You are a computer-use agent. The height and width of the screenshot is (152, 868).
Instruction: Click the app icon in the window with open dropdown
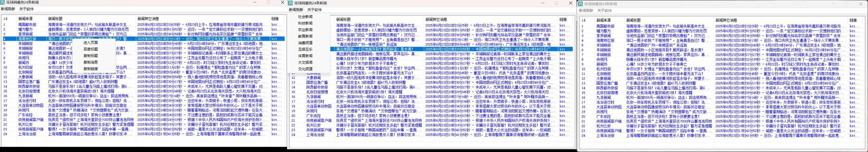click(x=291, y=3)
